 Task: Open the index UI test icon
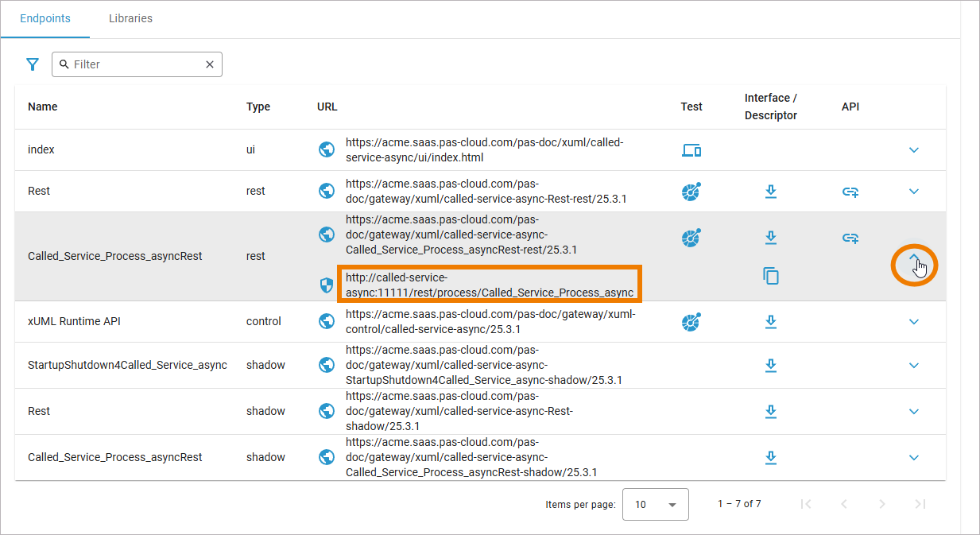tap(691, 150)
